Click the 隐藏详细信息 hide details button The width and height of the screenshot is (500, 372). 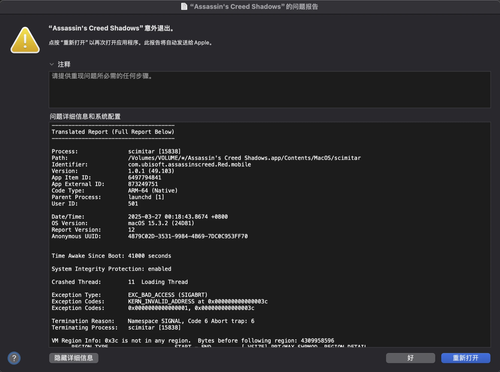[74, 358]
